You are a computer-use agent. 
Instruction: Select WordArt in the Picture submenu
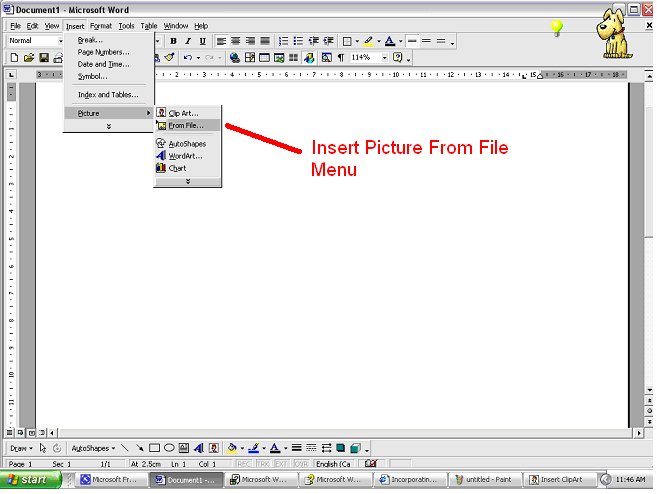(188, 156)
